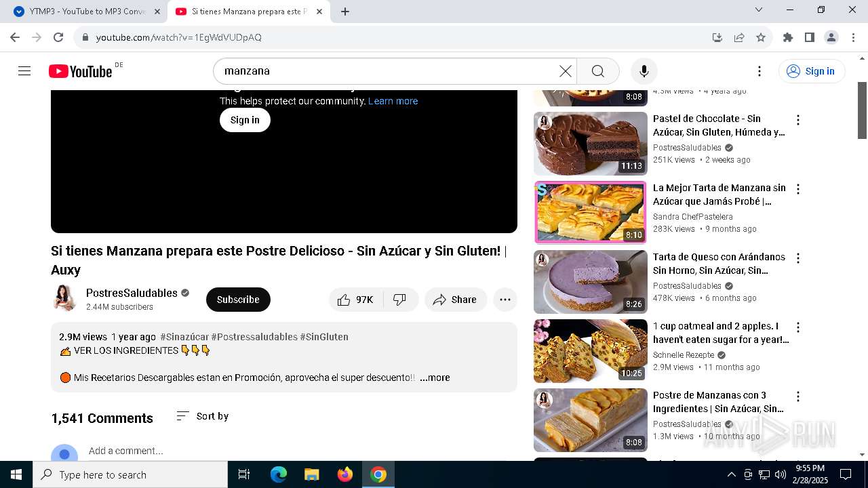Show hidden system tray icons
Viewport: 868px width, 488px height.
point(731,474)
